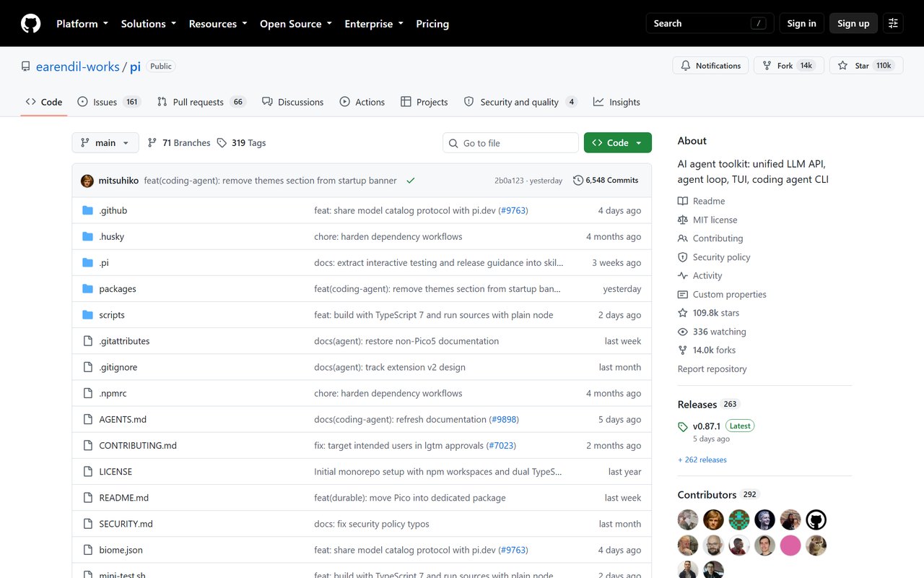
Task: Expand the Enterprise dropdown menu
Action: (374, 24)
